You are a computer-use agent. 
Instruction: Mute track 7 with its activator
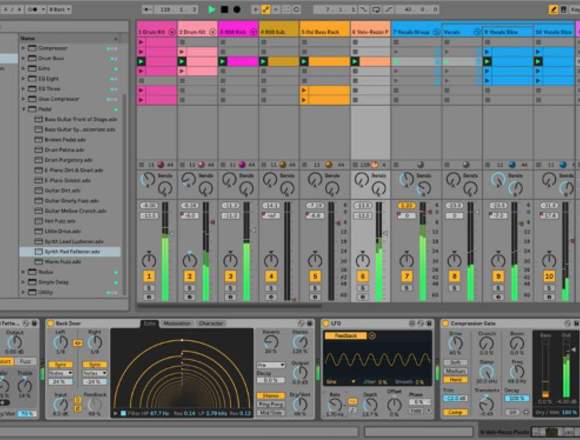pos(407,276)
